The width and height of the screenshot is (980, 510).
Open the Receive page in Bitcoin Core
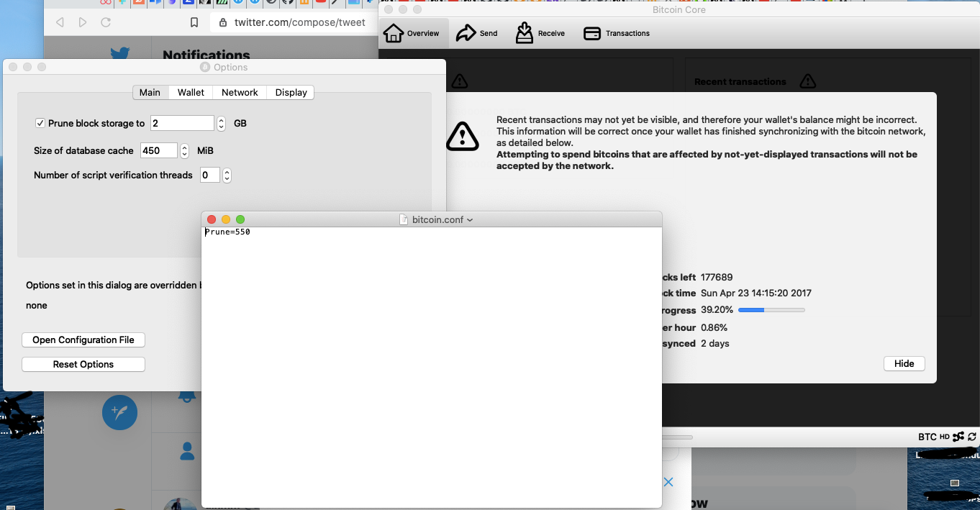tap(540, 33)
